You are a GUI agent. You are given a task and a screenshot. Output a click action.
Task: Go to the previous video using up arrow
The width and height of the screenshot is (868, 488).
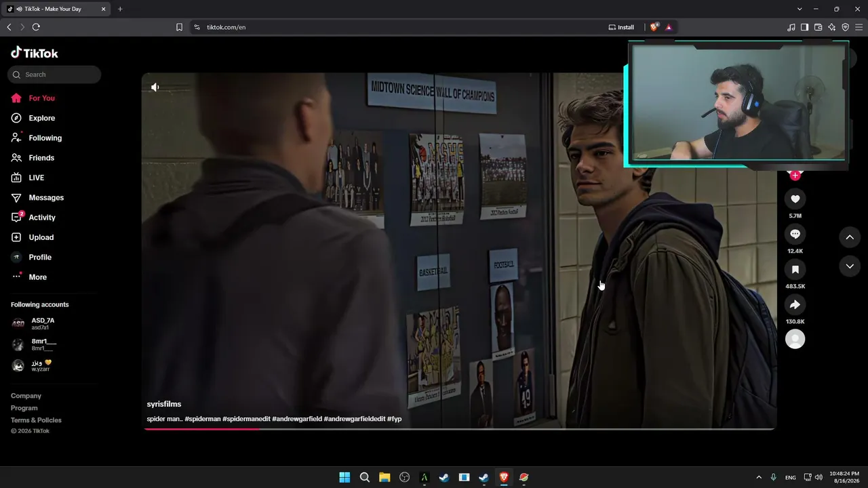point(850,237)
